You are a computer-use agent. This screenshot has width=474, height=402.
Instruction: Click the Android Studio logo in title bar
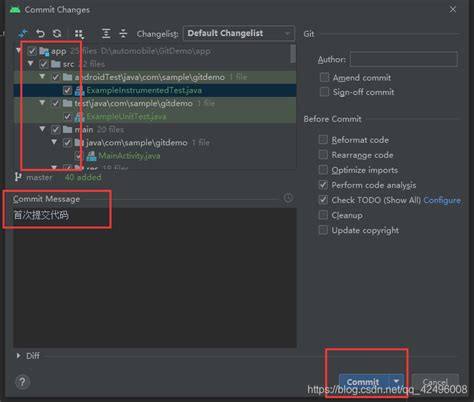tap(15, 10)
